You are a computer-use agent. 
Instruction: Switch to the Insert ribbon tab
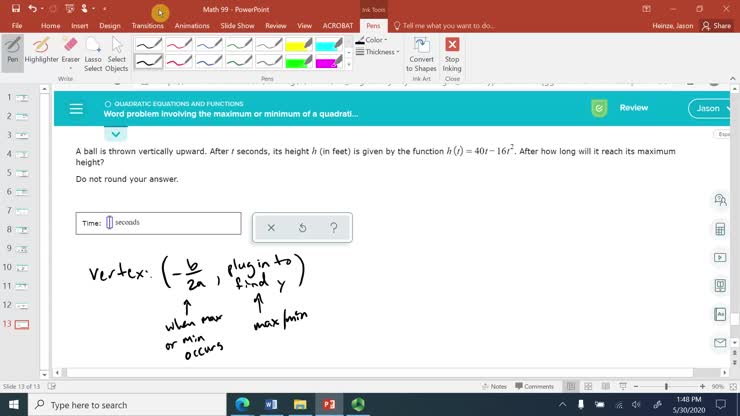click(x=80, y=25)
